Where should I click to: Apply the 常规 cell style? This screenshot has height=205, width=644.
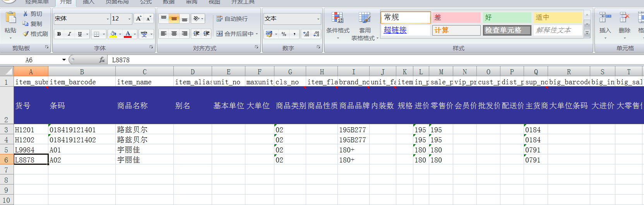[x=406, y=17]
